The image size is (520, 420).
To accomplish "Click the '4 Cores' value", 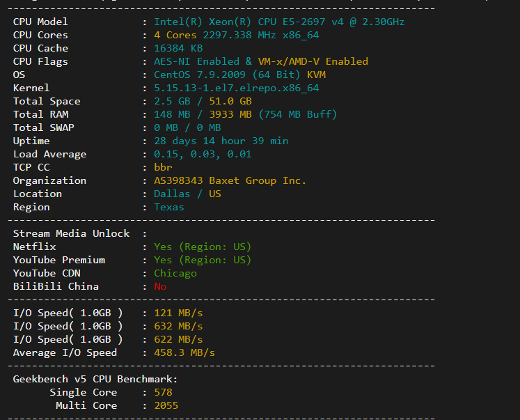I will coord(175,35).
